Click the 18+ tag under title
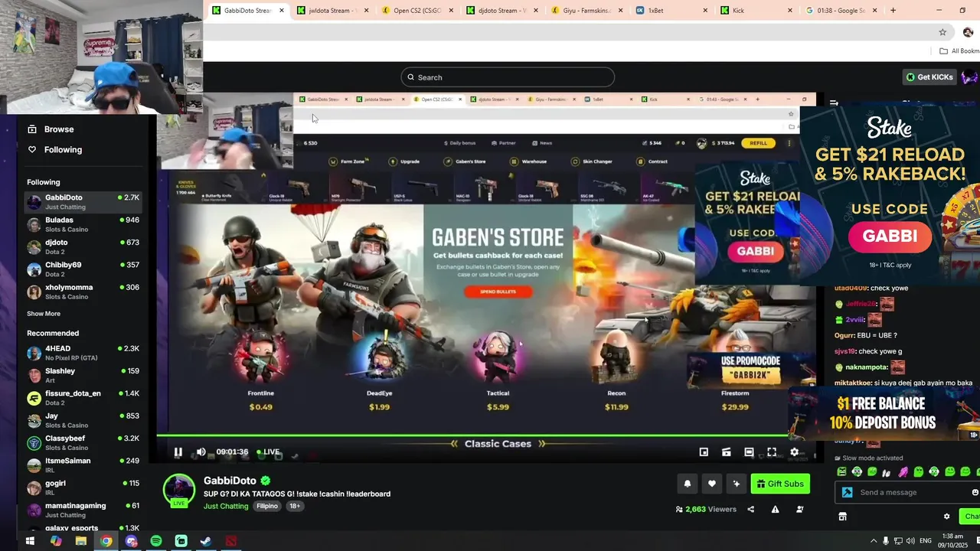The image size is (980, 551). 295,507
